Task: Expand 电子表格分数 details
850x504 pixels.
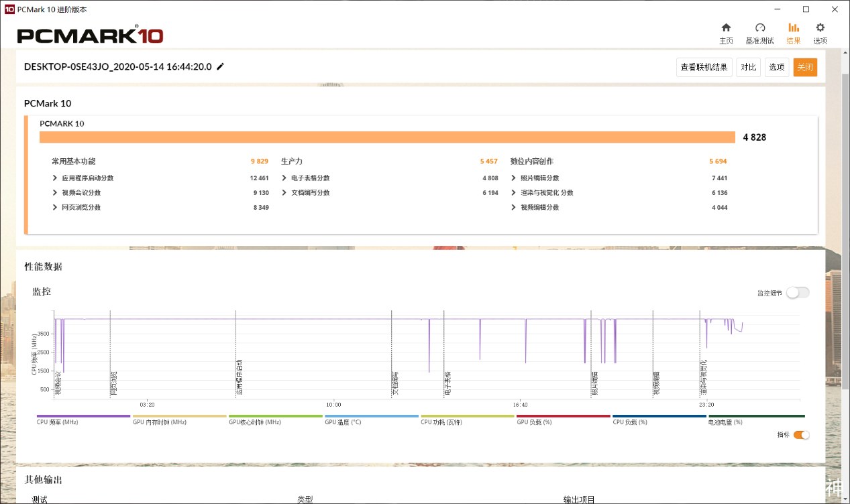Action: tap(284, 178)
